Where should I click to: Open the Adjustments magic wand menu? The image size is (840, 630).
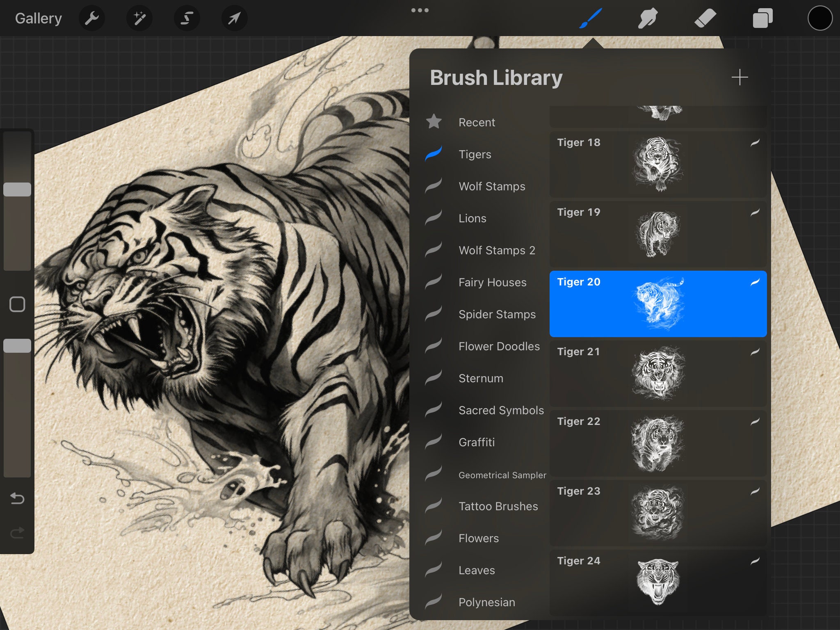click(x=139, y=18)
